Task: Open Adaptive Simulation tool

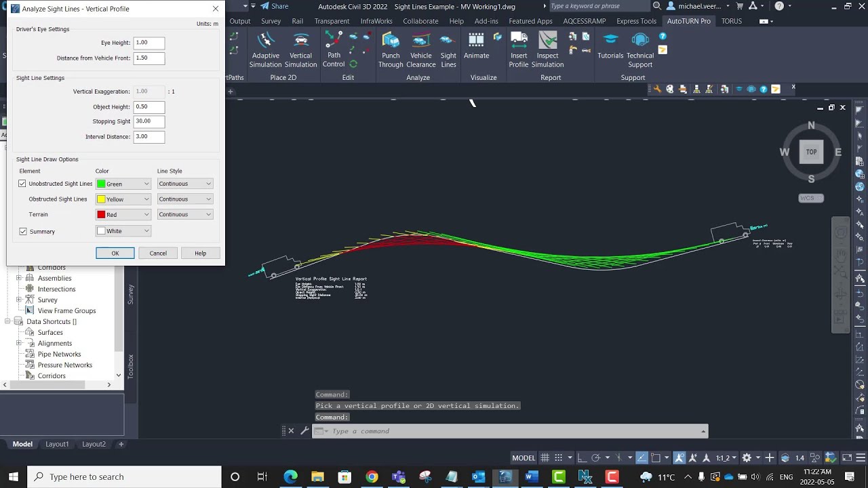Action: [x=265, y=49]
